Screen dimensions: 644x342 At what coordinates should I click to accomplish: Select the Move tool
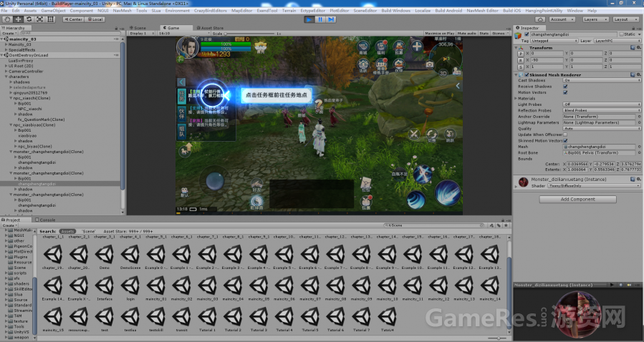[19, 19]
